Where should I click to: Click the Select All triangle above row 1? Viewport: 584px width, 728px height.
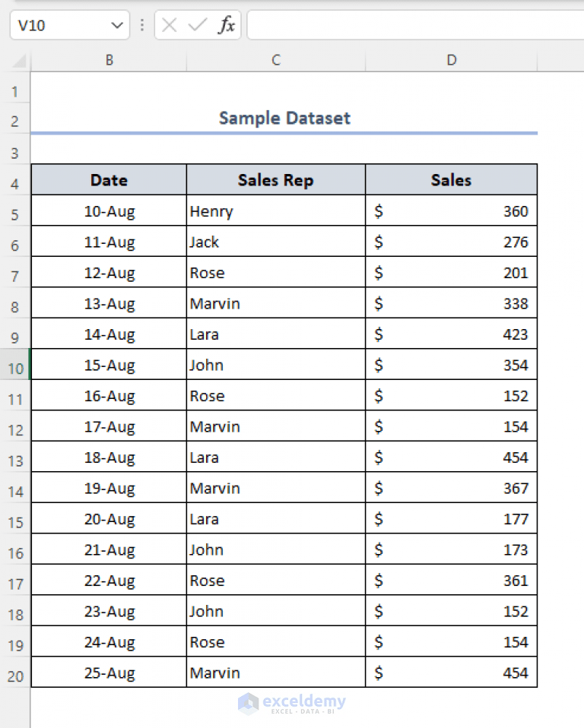[x=15, y=60]
